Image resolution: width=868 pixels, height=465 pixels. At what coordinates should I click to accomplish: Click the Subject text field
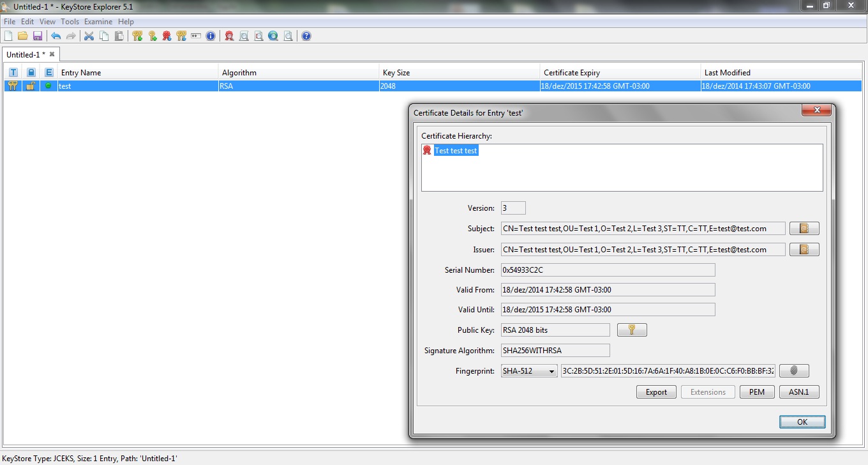(643, 228)
